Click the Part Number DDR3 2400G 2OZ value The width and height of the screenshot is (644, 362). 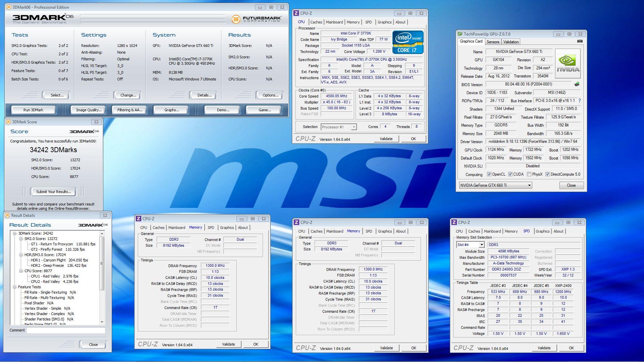tap(508, 269)
